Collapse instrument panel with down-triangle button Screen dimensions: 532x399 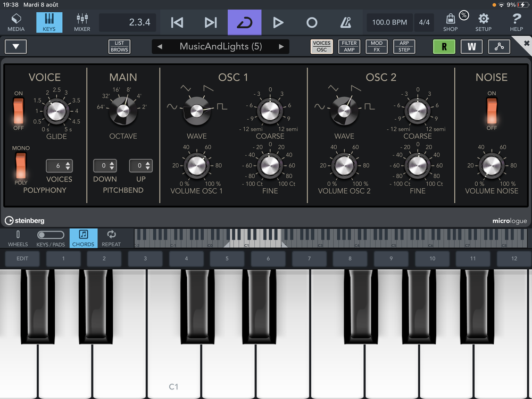[x=16, y=46]
